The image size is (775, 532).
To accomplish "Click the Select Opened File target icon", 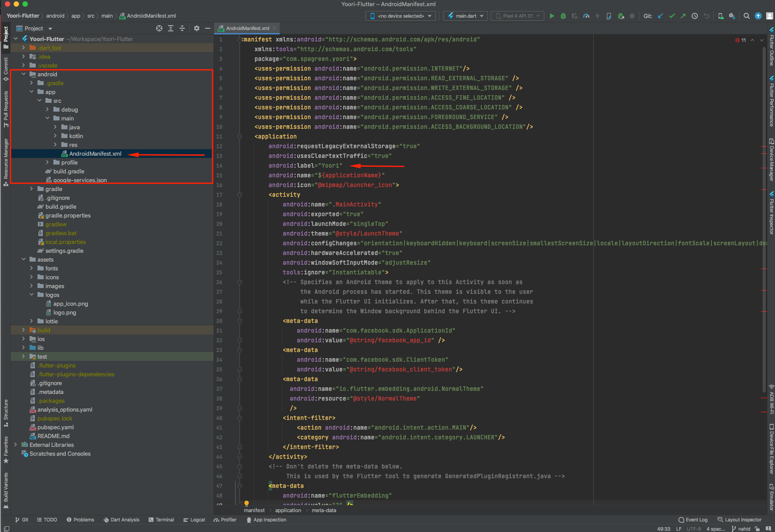I will pyautogui.click(x=159, y=28).
